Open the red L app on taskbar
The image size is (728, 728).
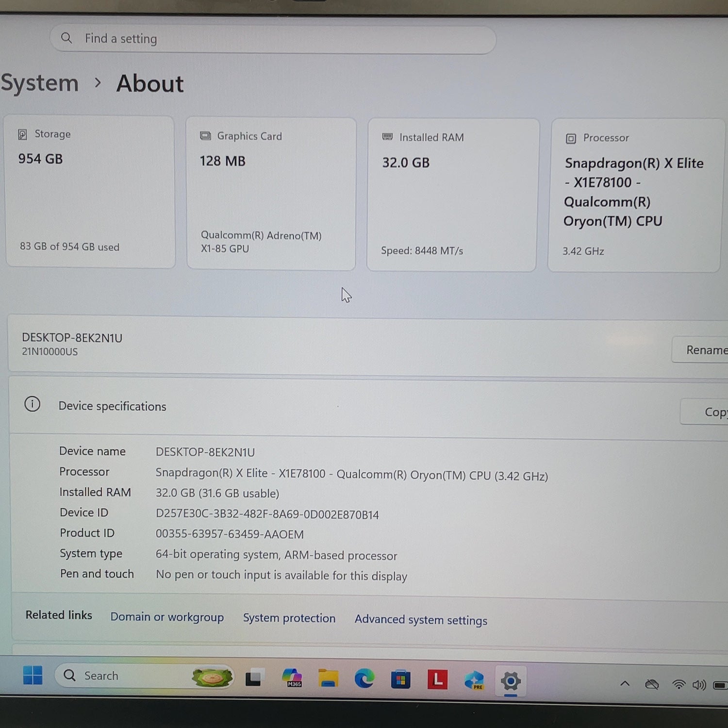(x=437, y=679)
